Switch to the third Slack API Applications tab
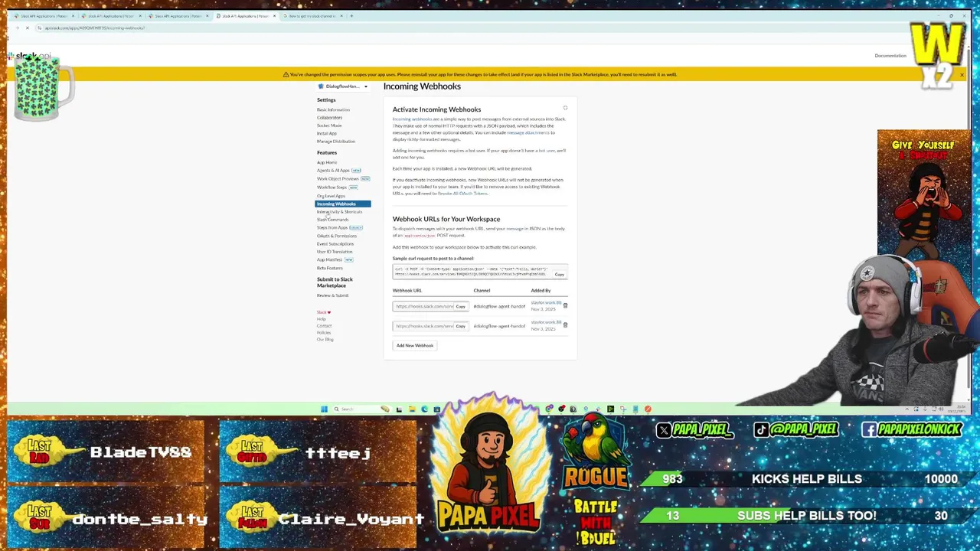 point(178,16)
